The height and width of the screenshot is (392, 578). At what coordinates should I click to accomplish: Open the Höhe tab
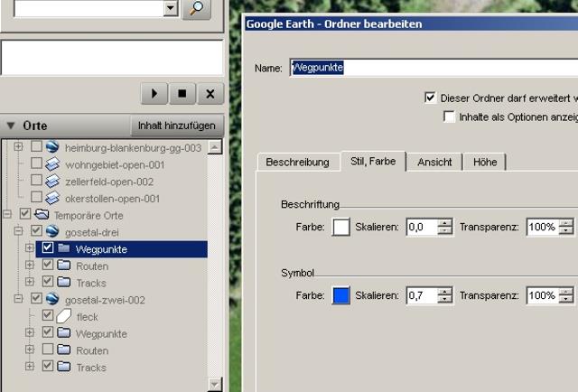[485, 163]
